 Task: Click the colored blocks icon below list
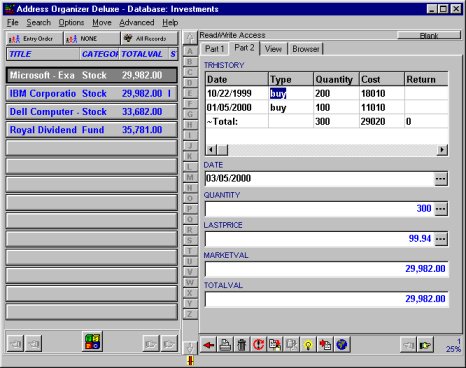[92, 341]
